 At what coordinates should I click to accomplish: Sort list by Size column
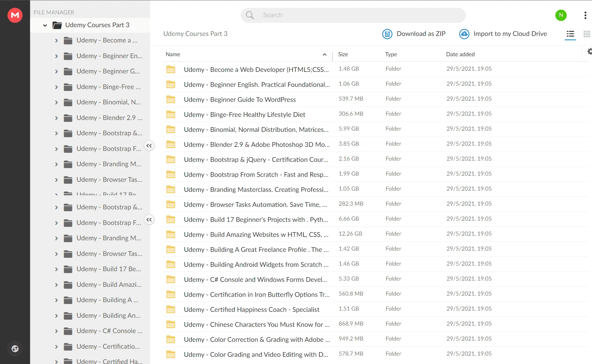pos(343,54)
